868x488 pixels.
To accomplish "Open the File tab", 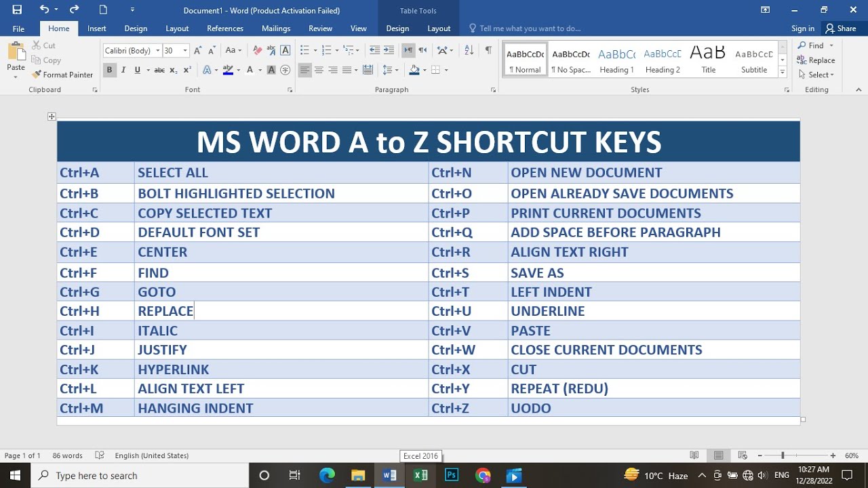I will (18, 28).
